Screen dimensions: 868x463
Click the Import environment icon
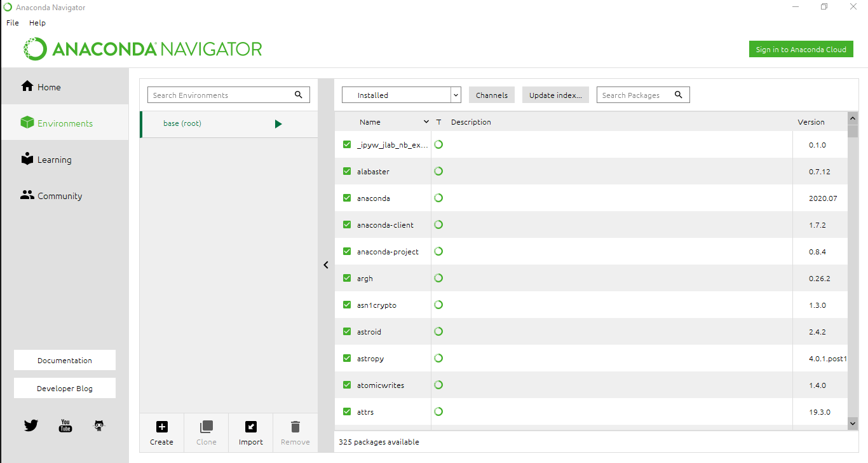point(250,427)
